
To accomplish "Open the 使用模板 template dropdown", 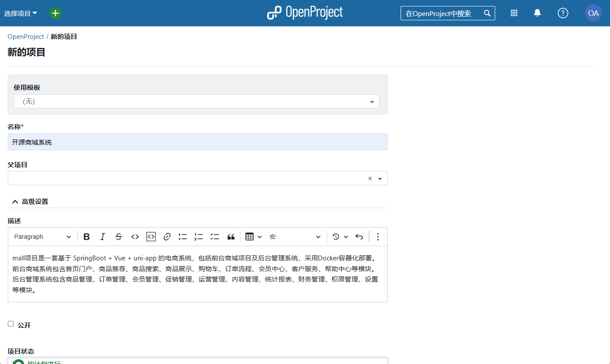I will coord(196,101).
